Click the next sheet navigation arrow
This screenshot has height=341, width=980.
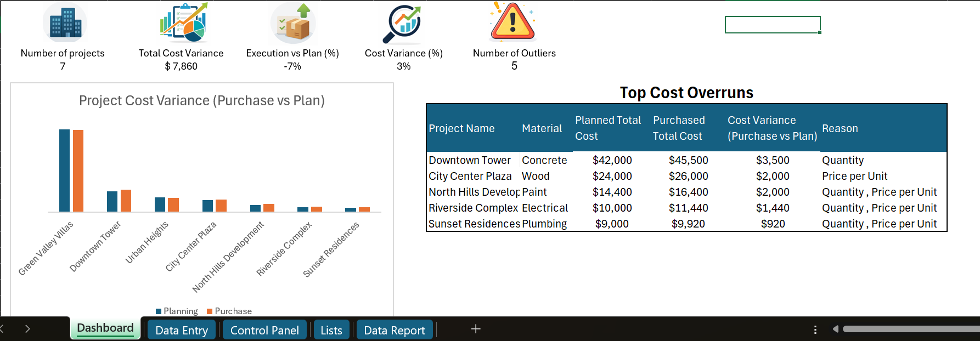(x=27, y=329)
